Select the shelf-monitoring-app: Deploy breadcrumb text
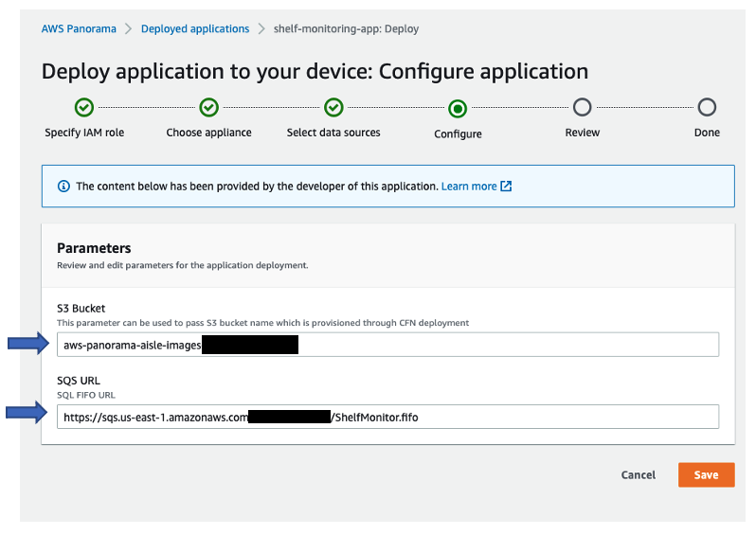Viewport: 756px width, 535px height. [x=346, y=29]
